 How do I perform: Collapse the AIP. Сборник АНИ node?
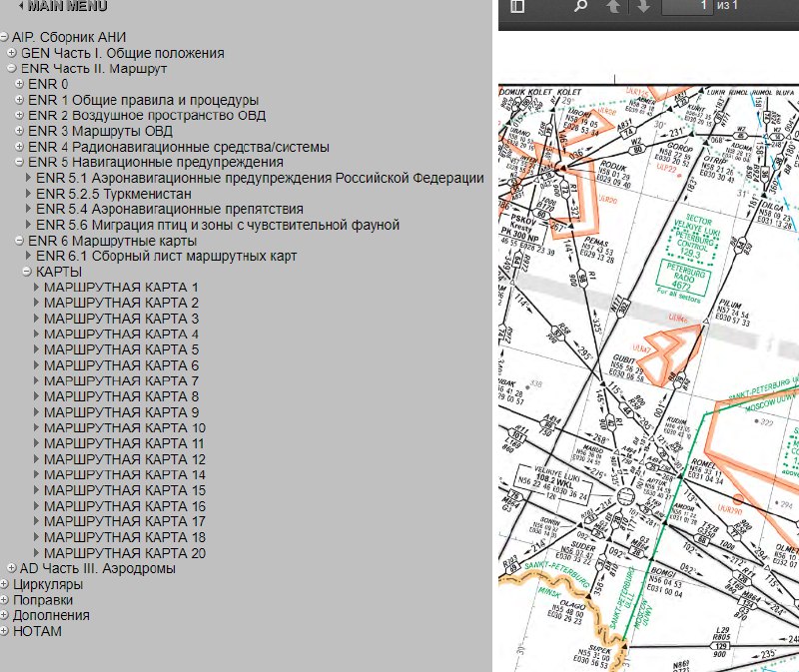click(x=5, y=37)
